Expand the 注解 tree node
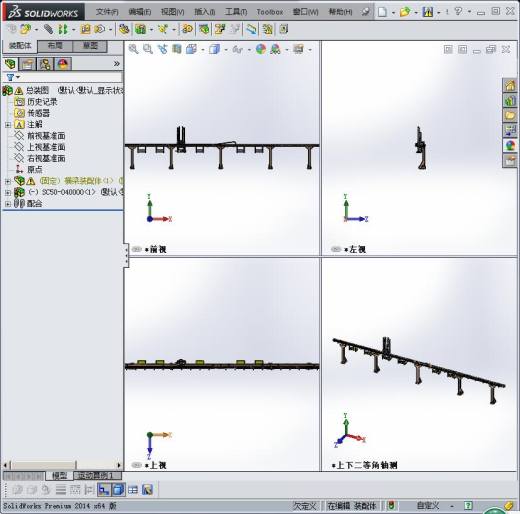 click(x=8, y=125)
